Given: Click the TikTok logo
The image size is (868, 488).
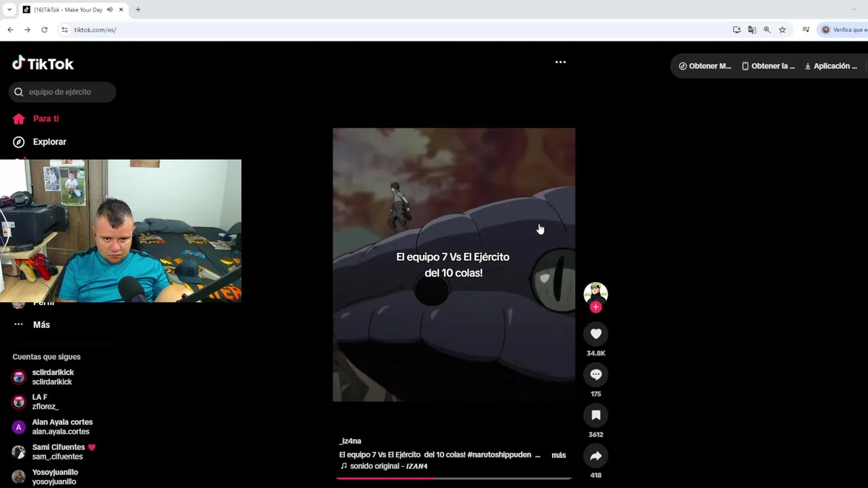Looking at the screenshot, I should point(43,64).
